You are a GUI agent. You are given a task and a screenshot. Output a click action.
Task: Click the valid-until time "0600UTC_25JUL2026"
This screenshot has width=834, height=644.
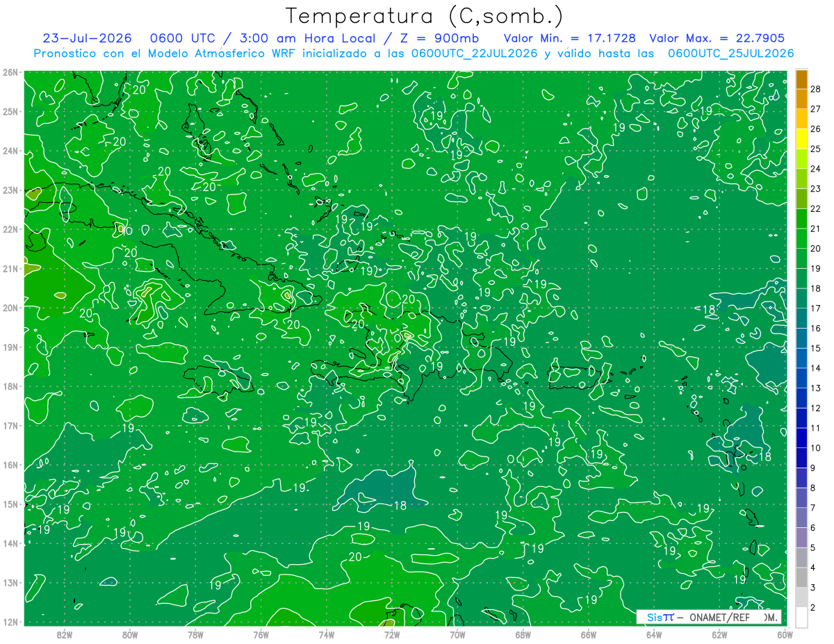[730, 53]
